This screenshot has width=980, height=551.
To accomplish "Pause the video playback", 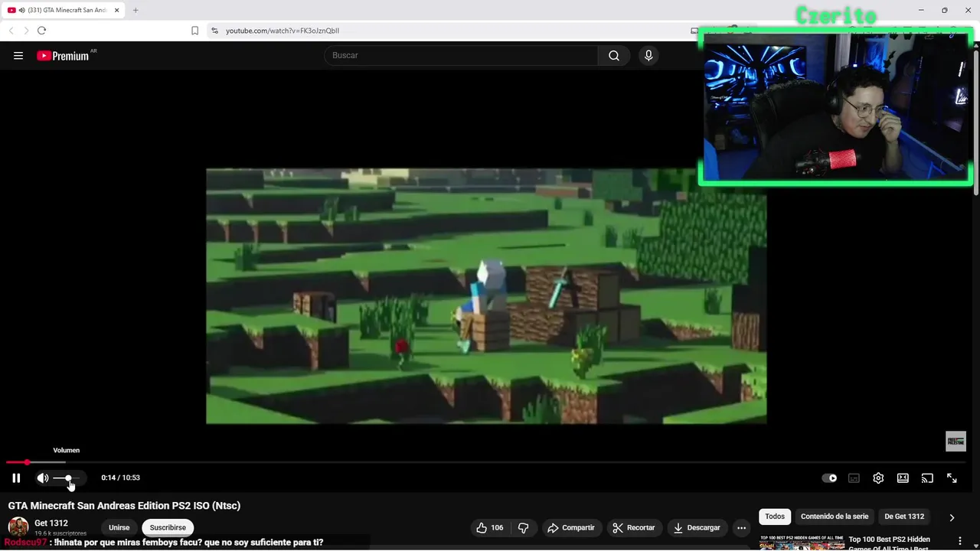I will point(16,478).
